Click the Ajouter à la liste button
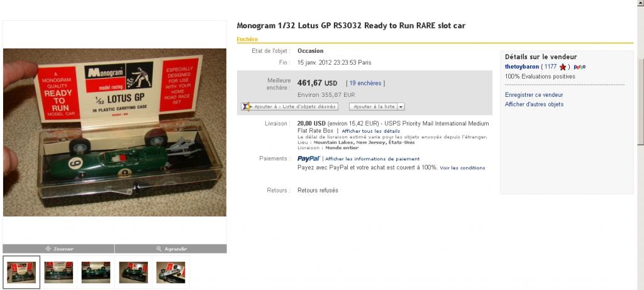 coord(374,107)
